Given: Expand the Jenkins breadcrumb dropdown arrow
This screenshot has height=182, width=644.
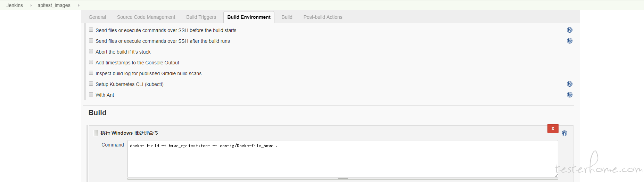Looking at the screenshot, I should pyautogui.click(x=31, y=5).
